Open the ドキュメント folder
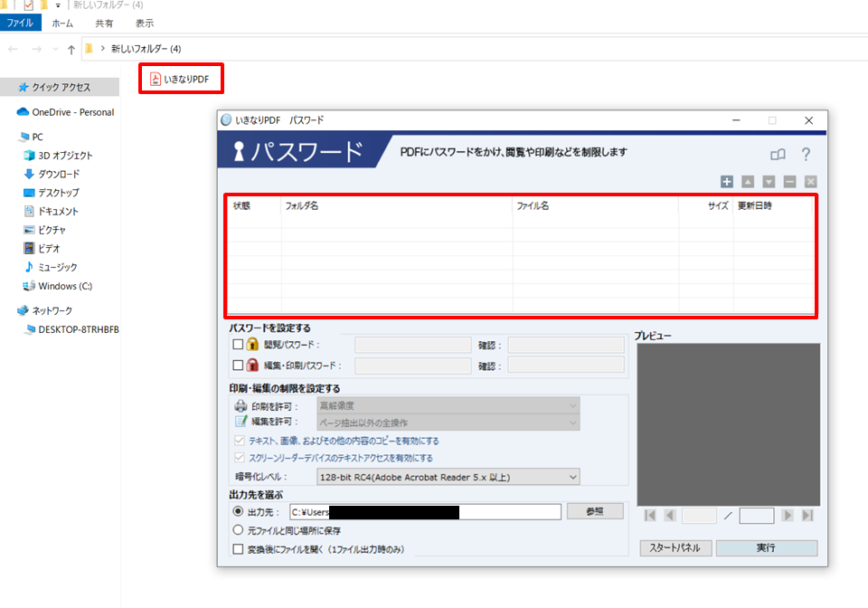 [x=52, y=211]
